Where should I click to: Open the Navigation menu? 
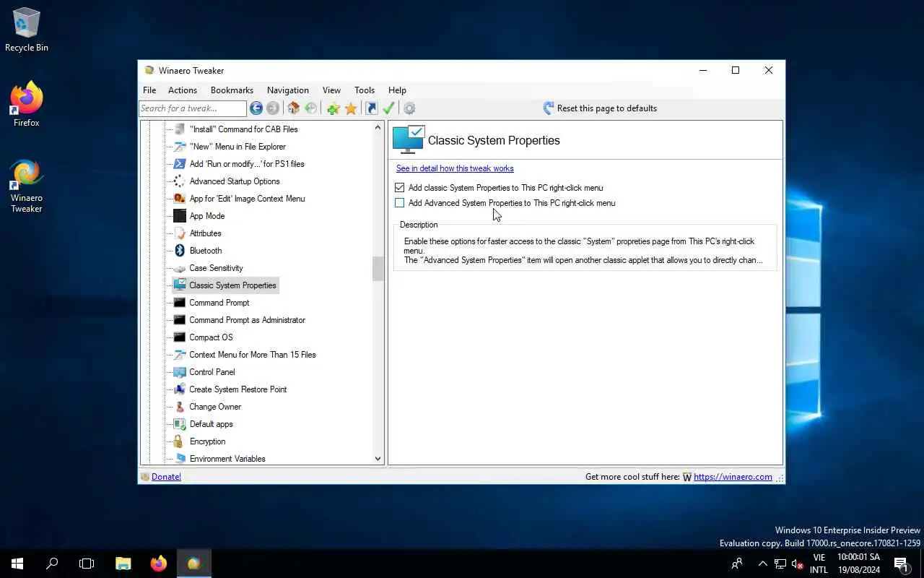point(288,90)
